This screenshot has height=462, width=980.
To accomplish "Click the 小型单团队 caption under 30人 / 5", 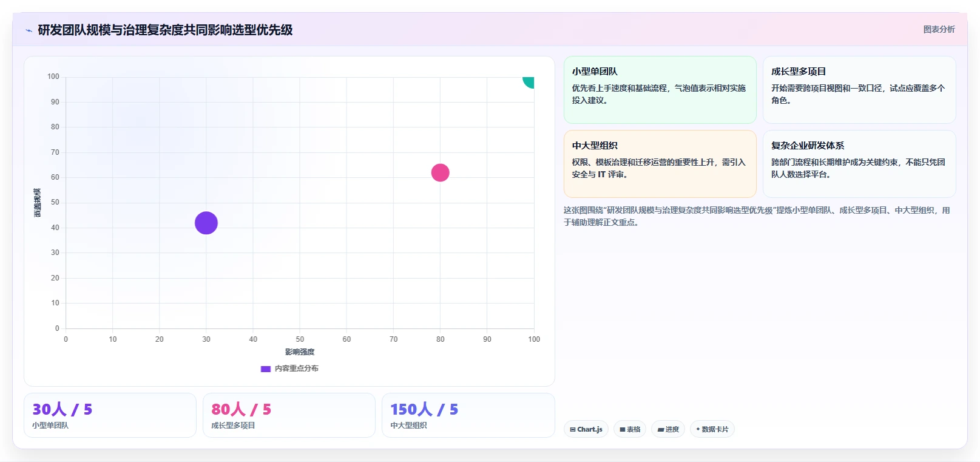I will (50, 426).
